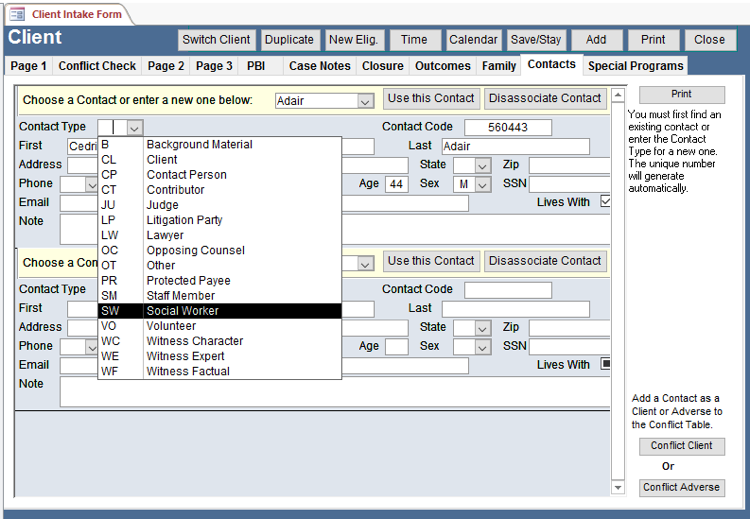Click the first Disassociate Contact button

(545, 98)
